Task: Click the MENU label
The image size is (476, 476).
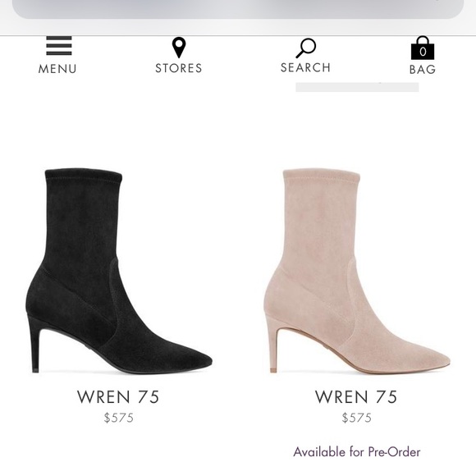Action: [x=57, y=69]
